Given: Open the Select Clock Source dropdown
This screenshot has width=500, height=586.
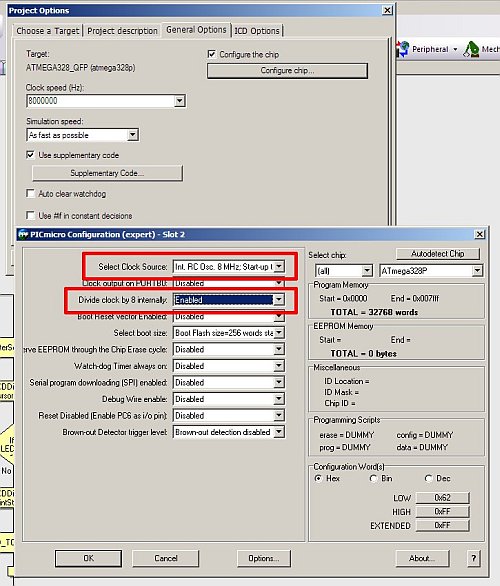Looking at the screenshot, I should point(279,266).
